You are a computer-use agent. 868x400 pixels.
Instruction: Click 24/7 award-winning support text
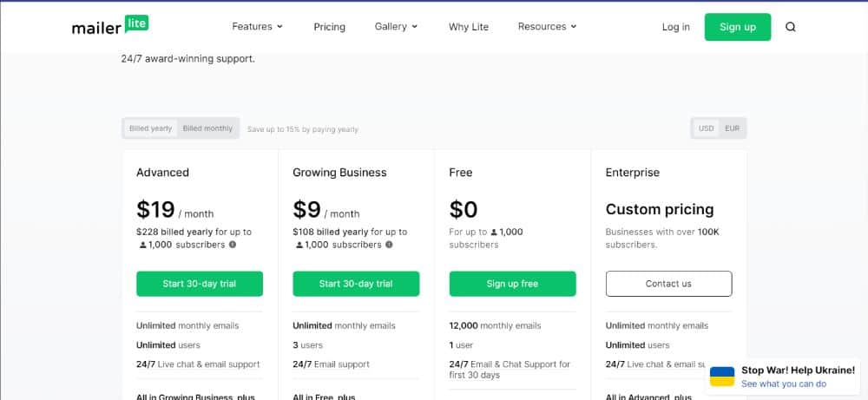pos(188,58)
